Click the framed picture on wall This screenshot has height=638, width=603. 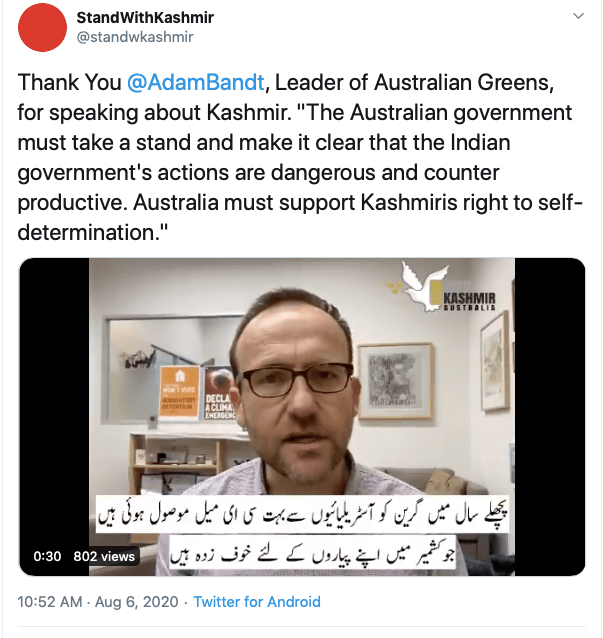(x=395, y=380)
